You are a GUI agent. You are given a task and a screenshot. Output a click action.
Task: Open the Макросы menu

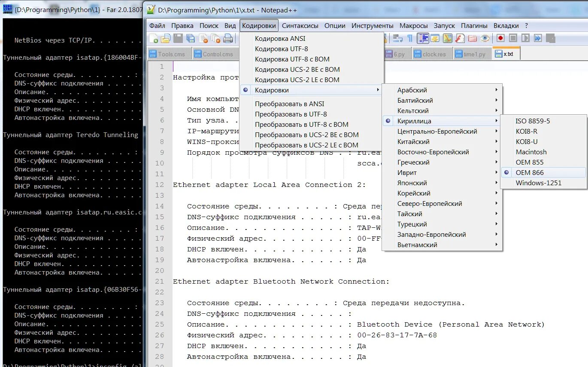413,25
